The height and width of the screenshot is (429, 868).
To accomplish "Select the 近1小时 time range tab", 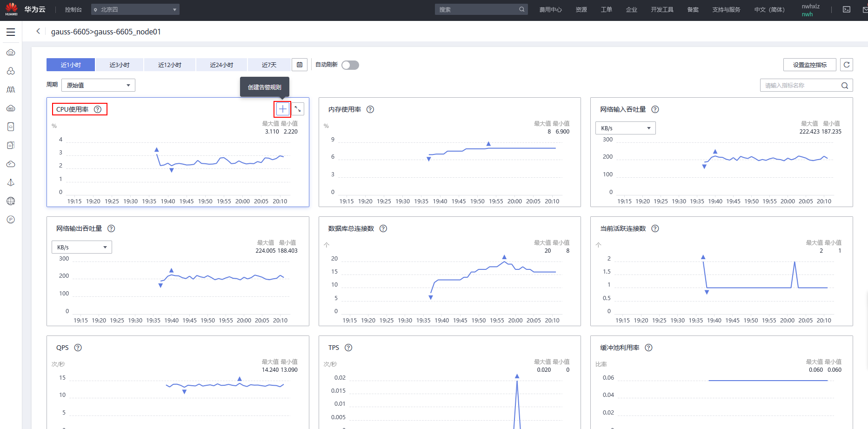I will (x=71, y=65).
